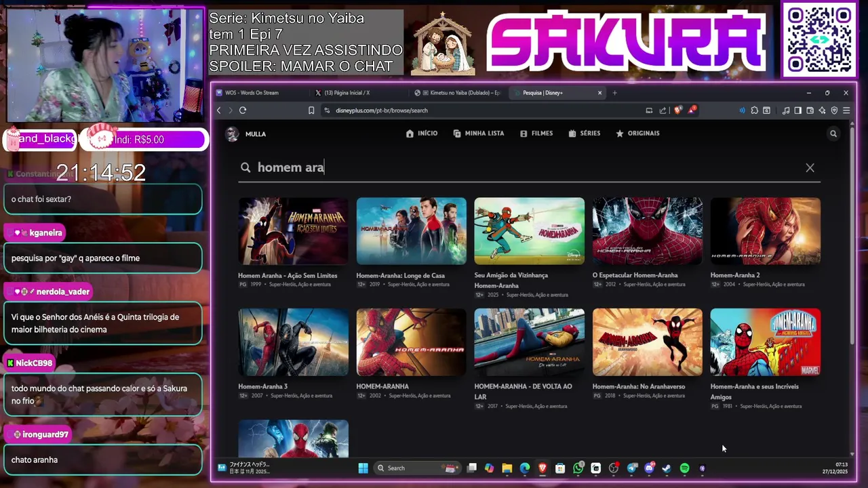Click the 'Homem-Aranha: No Aranhaverso' title text
Screen dimensions: 868x488
pyautogui.click(x=639, y=386)
